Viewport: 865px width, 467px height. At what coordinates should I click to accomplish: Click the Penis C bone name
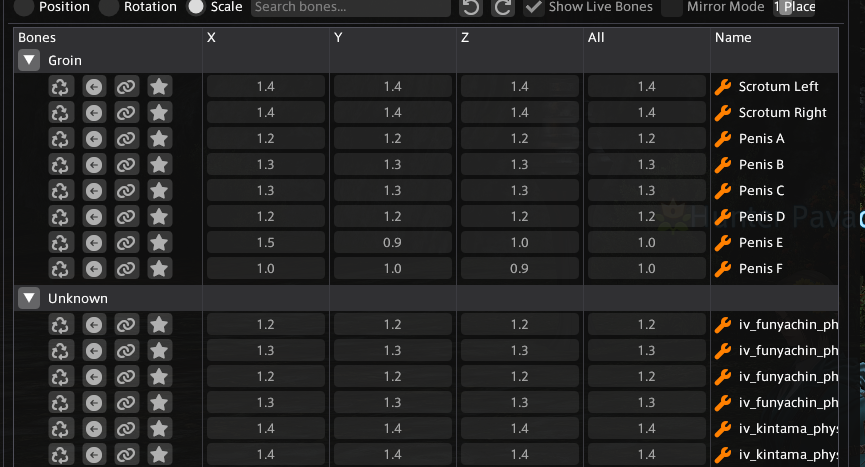pyautogui.click(x=761, y=190)
